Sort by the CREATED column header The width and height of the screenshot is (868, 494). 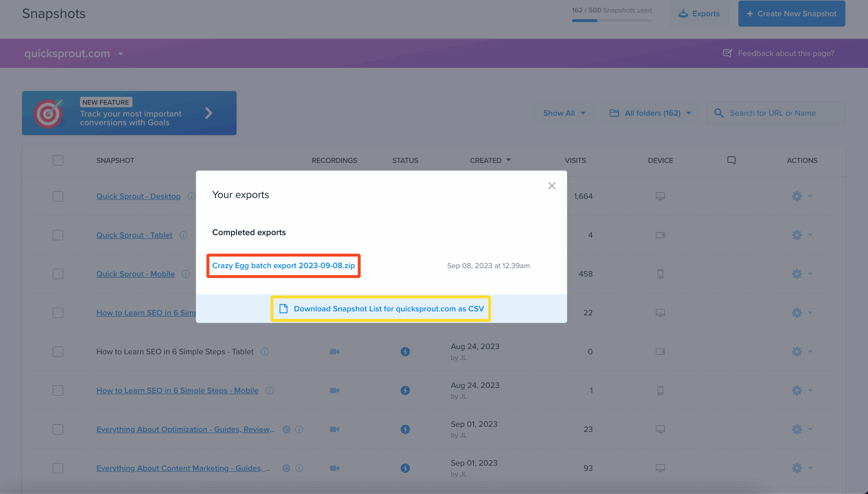click(x=490, y=160)
